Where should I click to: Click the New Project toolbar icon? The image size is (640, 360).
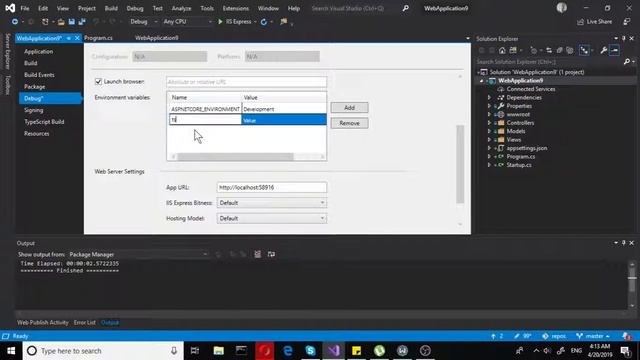(x=45, y=22)
